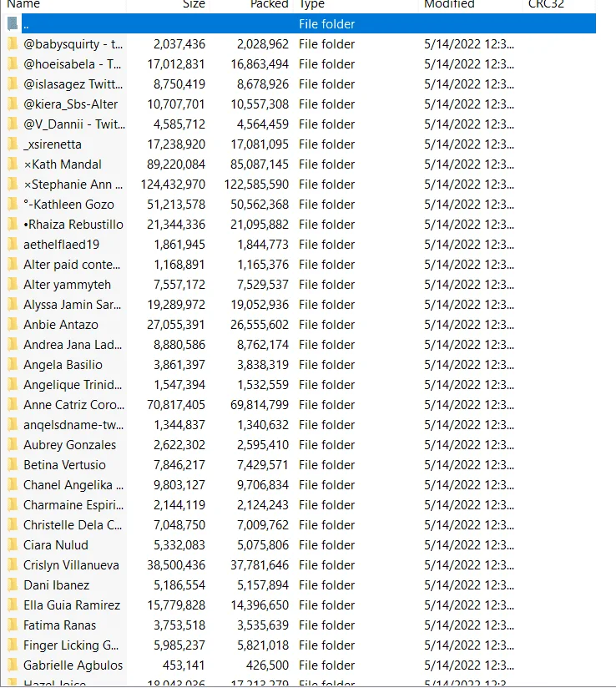This screenshot has height=688, width=616.
Task: Click the size value 5,985,237
Action: (x=179, y=645)
